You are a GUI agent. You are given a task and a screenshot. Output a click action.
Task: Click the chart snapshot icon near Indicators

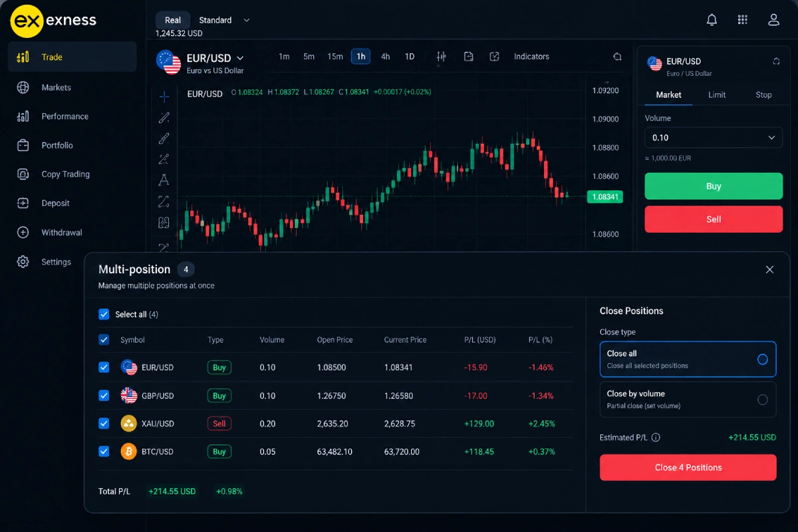(x=618, y=57)
